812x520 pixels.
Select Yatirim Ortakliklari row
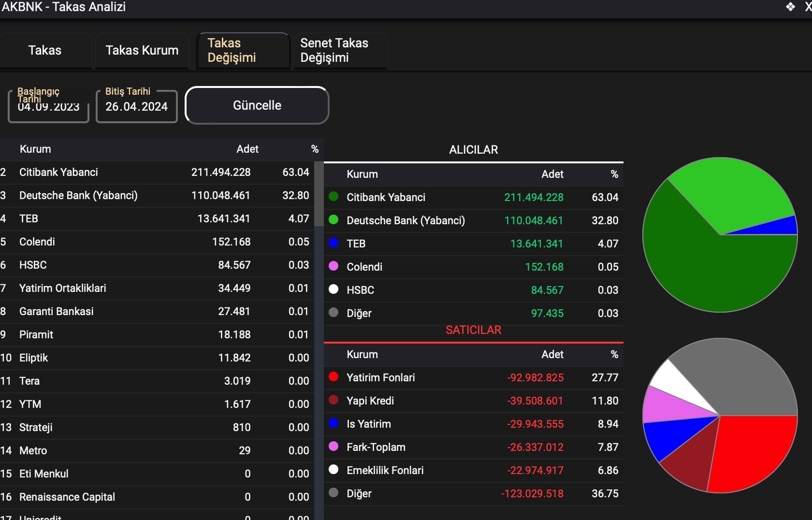point(157,288)
